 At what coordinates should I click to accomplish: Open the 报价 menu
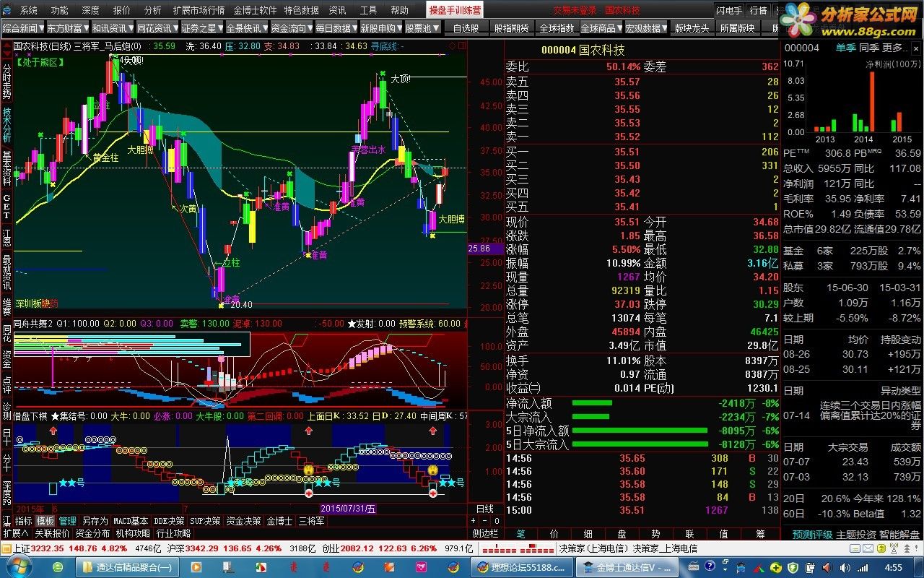[x=122, y=10]
